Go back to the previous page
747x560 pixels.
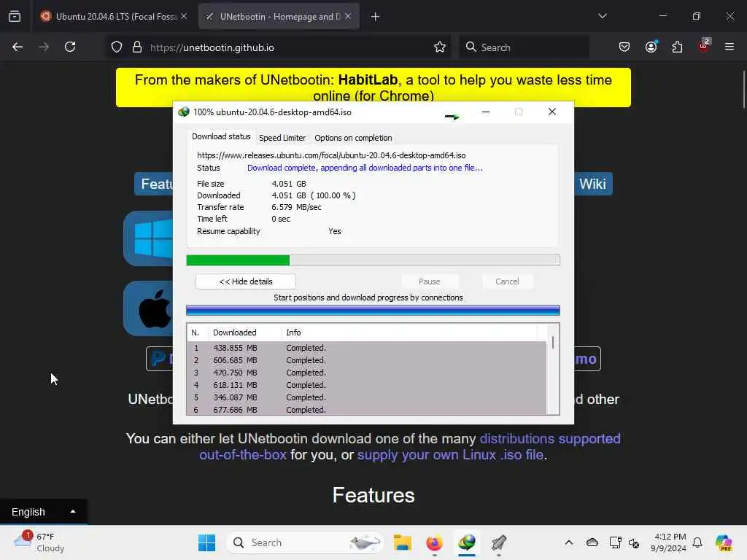[x=18, y=47]
